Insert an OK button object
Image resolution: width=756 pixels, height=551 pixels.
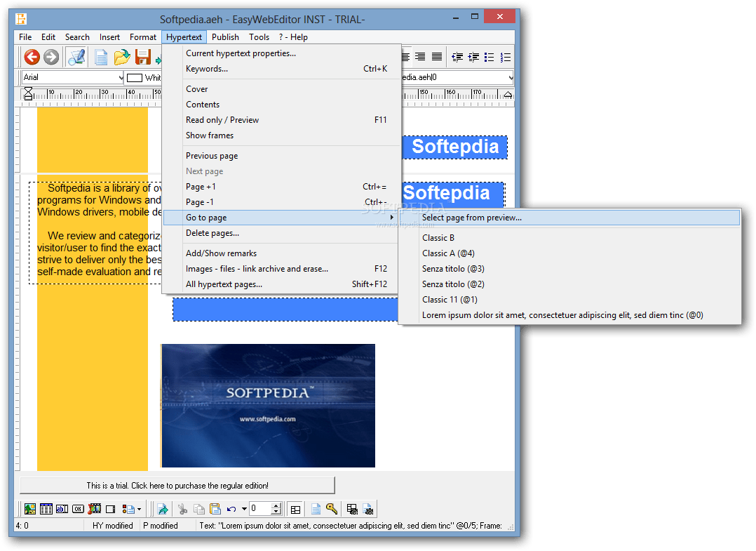[x=78, y=509]
